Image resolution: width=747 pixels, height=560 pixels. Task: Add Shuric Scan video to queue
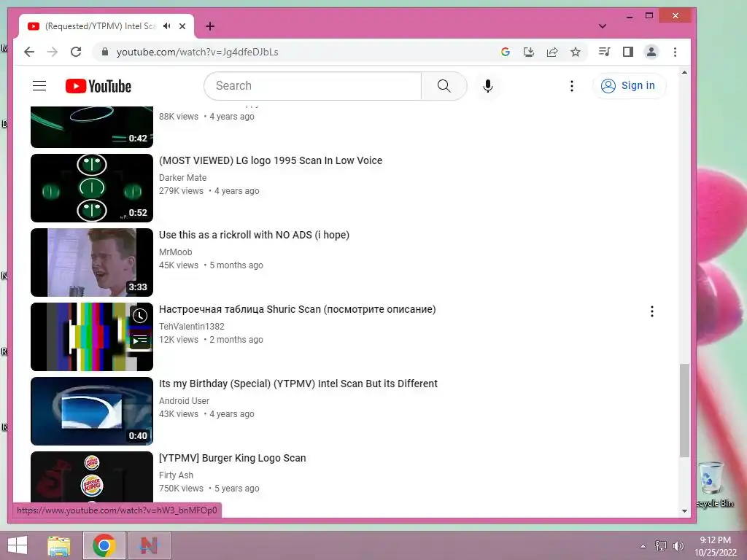pyautogui.click(x=140, y=340)
